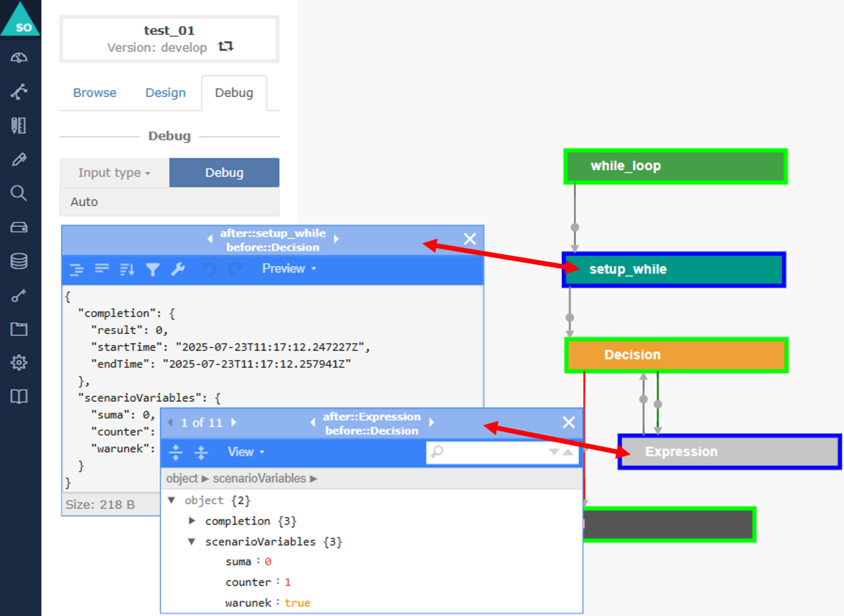Click the undo icon in the debug preview

point(209,269)
